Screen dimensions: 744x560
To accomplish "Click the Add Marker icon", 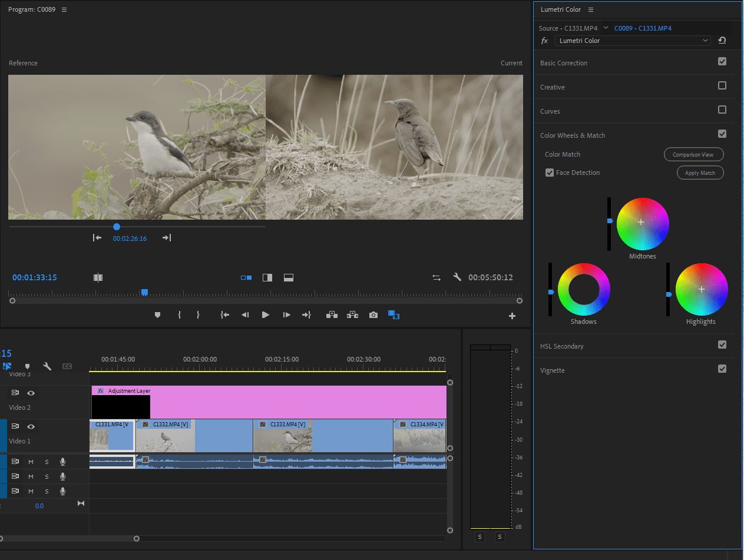I will pyautogui.click(x=157, y=315).
